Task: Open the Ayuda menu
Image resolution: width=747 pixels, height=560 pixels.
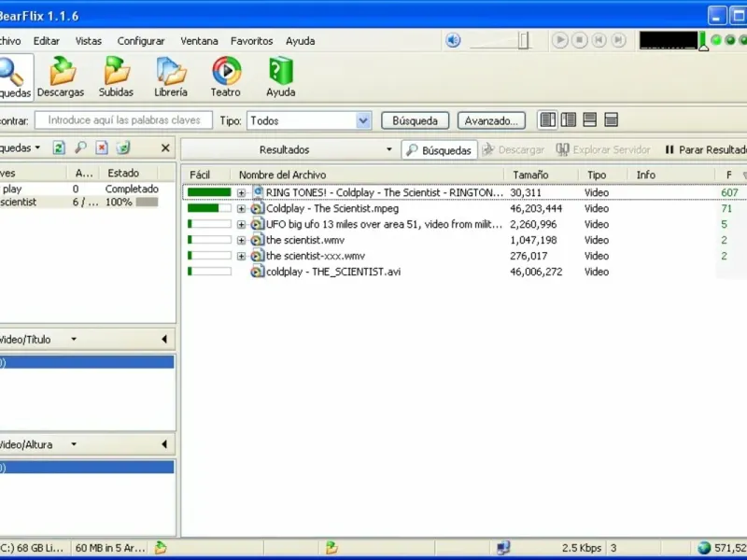Action: click(x=300, y=41)
